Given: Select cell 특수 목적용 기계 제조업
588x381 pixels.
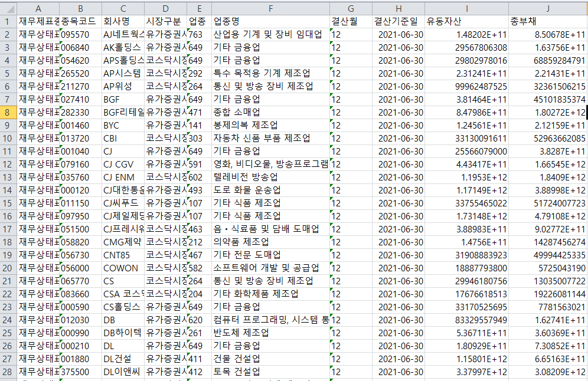Looking at the screenshot, I should tap(270, 73).
